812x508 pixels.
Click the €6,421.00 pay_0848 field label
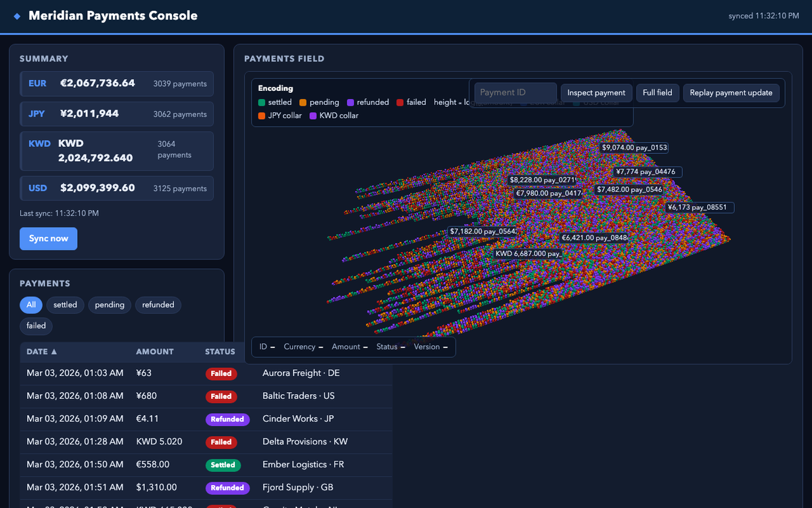[x=595, y=238]
